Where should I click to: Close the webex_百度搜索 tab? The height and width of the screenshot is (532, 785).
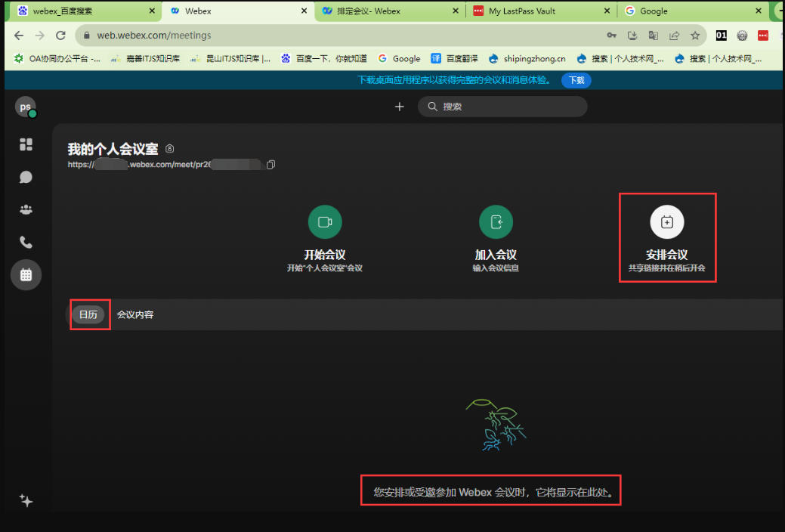pos(152,11)
